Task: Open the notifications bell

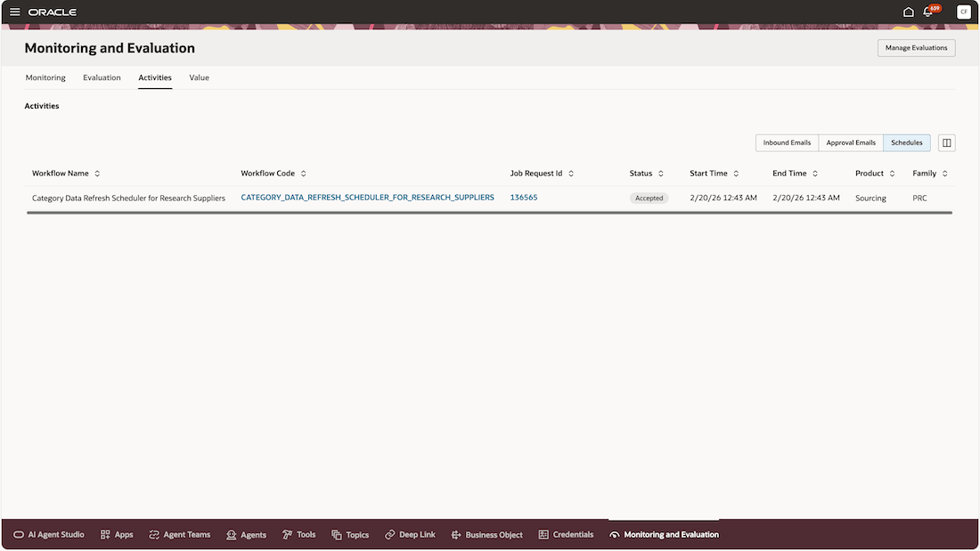Action: click(928, 12)
